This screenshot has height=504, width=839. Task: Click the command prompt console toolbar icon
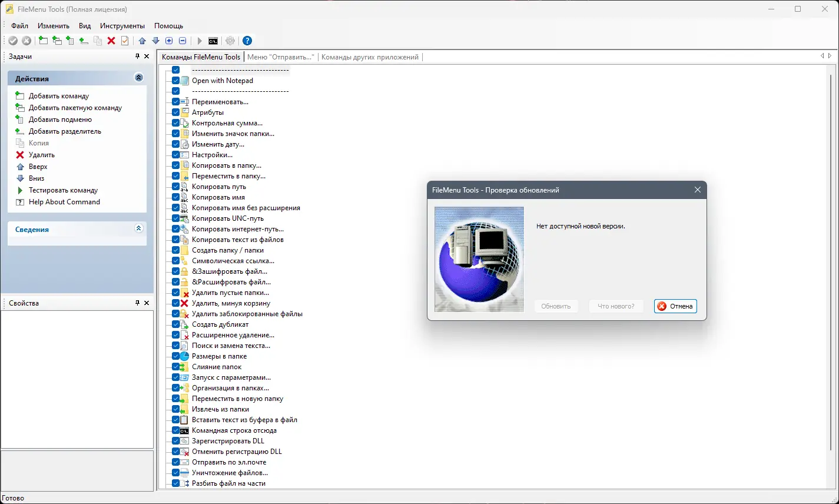tap(213, 41)
